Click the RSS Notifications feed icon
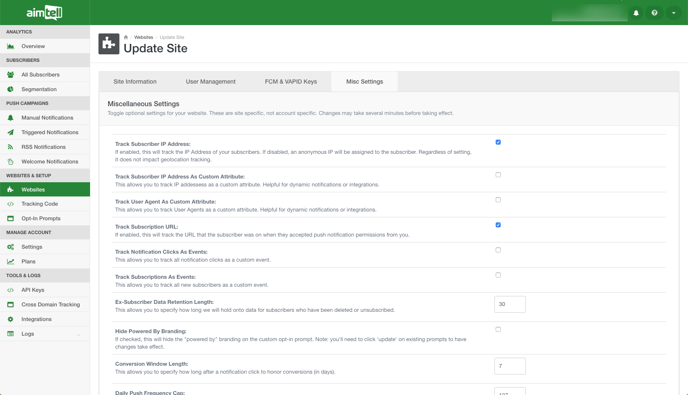The width and height of the screenshot is (688, 395). pos(11,147)
